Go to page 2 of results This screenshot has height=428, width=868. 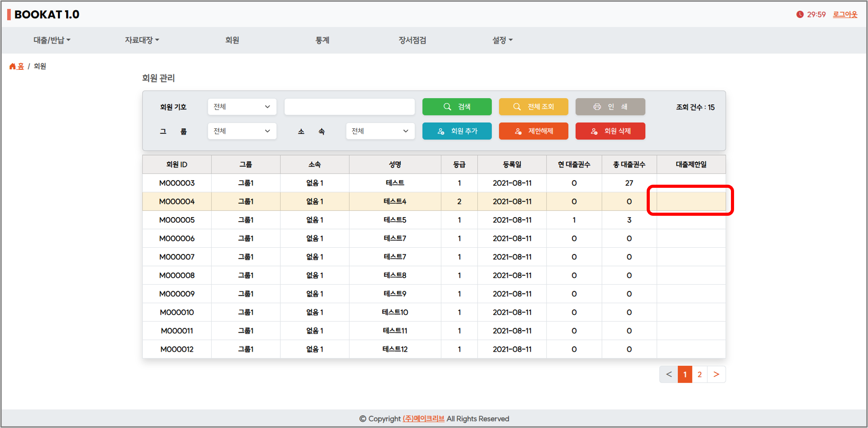699,375
